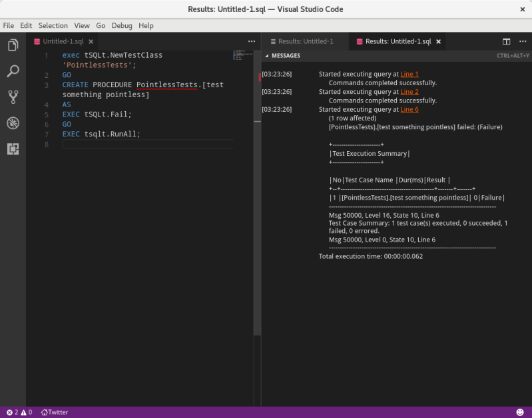
Task: Open the Go menu
Action: [x=101, y=25]
